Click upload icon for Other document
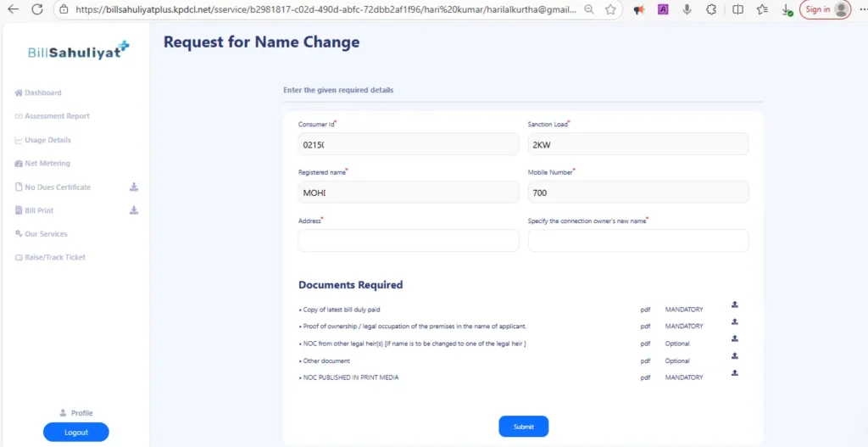 [735, 355]
